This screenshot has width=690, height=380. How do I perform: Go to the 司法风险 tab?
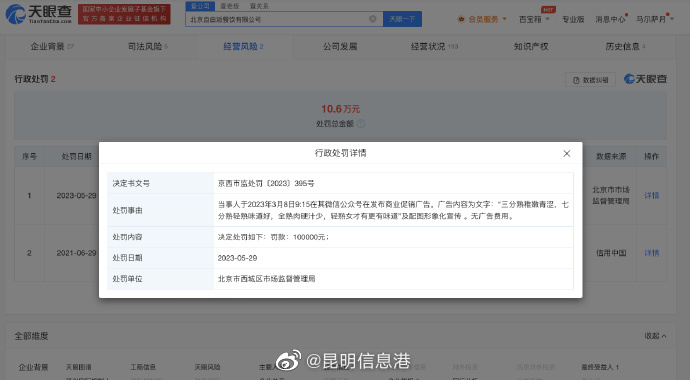tap(148, 46)
